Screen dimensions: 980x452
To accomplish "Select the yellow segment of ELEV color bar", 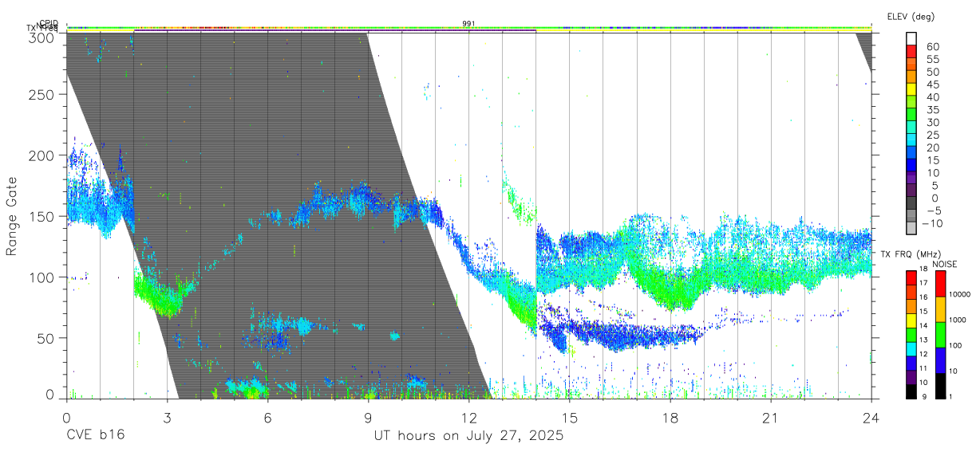I will click(912, 90).
